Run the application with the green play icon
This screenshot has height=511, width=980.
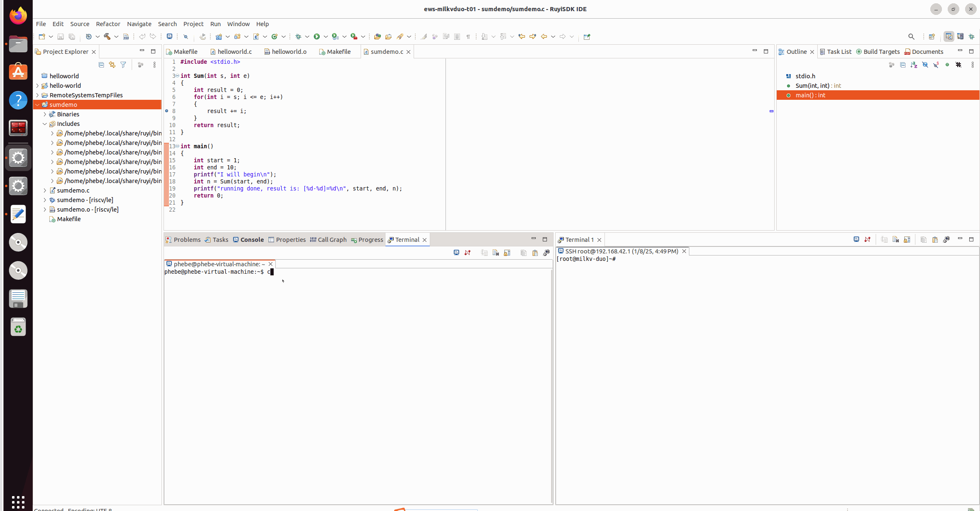(x=316, y=36)
